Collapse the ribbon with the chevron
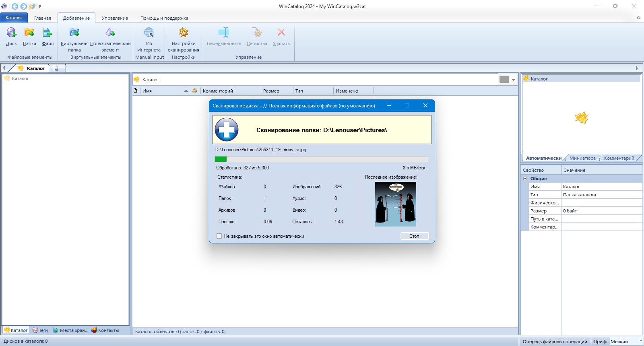644x346 pixels. 638,18
